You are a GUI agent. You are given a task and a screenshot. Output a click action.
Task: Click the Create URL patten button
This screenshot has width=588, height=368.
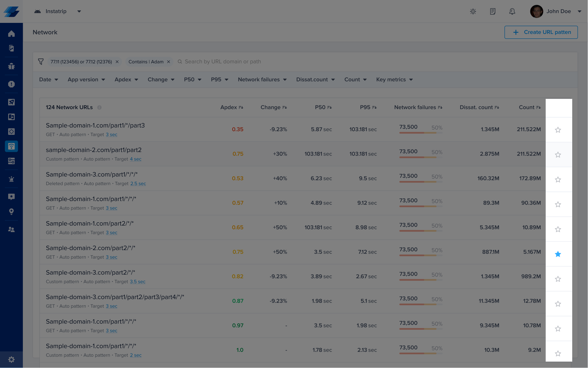tap(541, 32)
